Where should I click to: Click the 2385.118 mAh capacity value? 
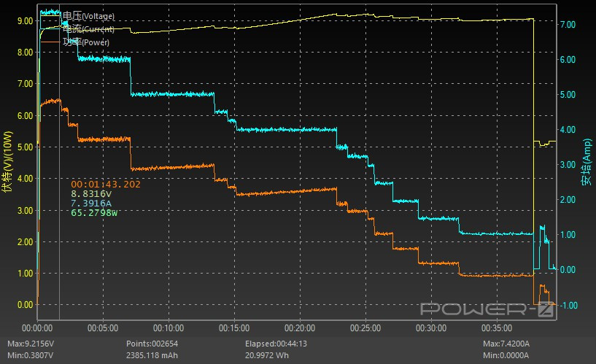pyautogui.click(x=152, y=356)
